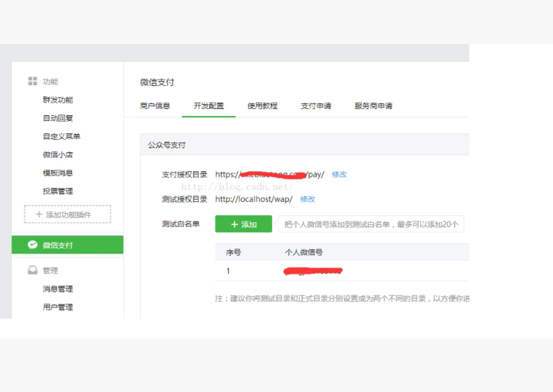Switch to the 服务商申请 tab
Screen dimensions: 553x392
(373, 106)
